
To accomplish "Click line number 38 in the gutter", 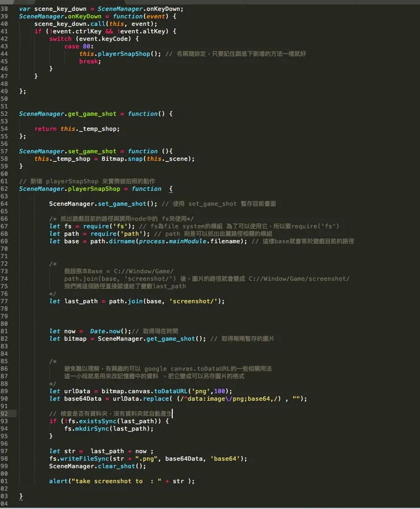I will point(5,9).
